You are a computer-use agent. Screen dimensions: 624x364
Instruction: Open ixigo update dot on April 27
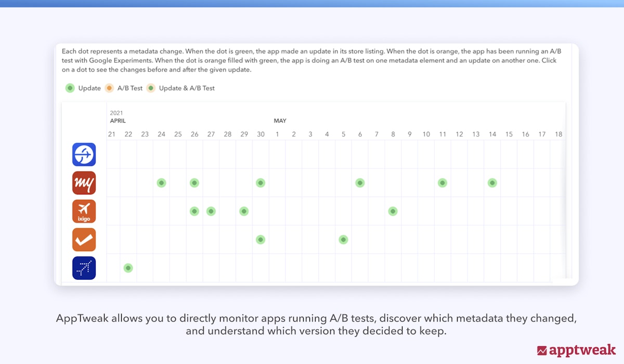[x=211, y=211]
